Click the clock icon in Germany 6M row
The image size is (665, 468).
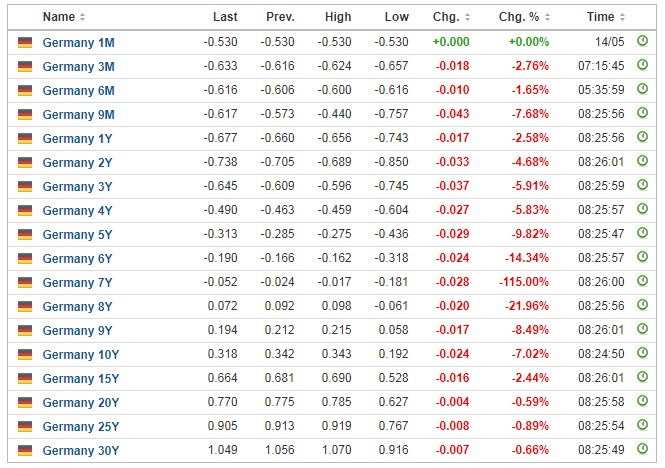tap(643, 89)
